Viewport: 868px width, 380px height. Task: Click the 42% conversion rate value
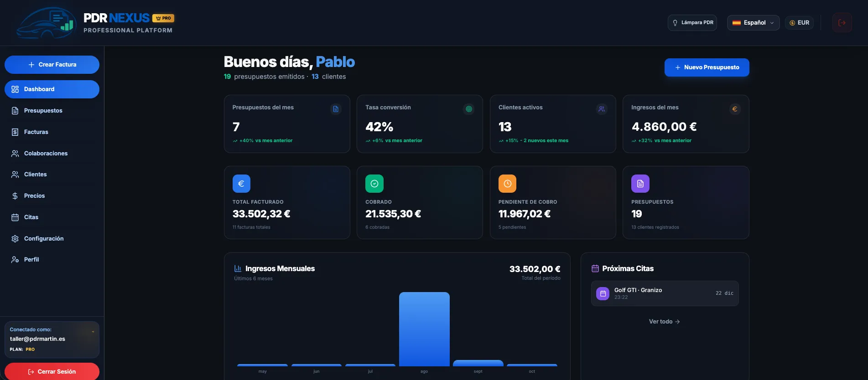[379, 127]
